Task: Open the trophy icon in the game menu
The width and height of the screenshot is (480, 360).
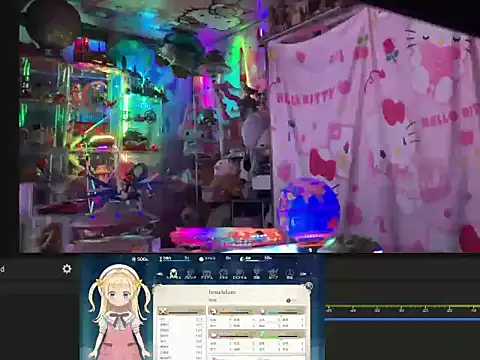Action: [256, 274]
